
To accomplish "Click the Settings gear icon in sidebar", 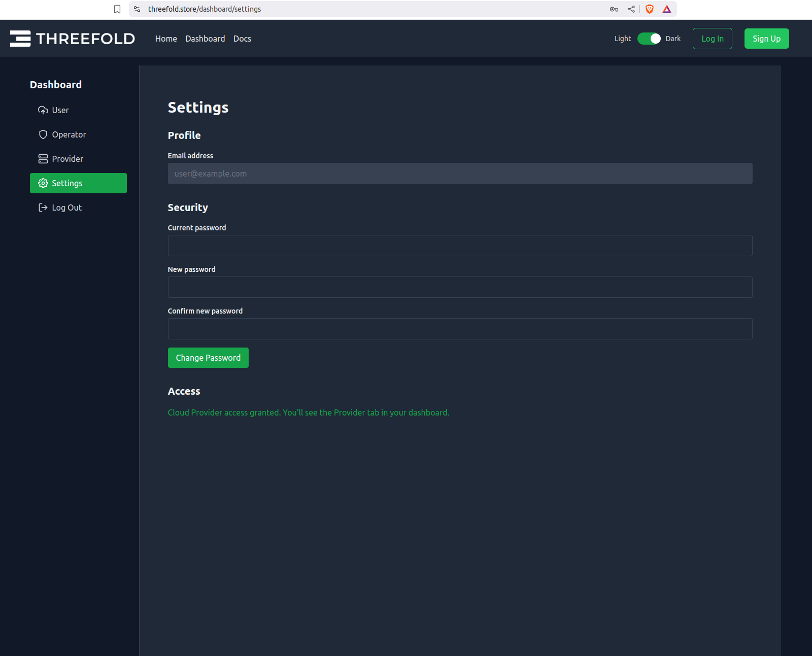I will coord(43,183).
